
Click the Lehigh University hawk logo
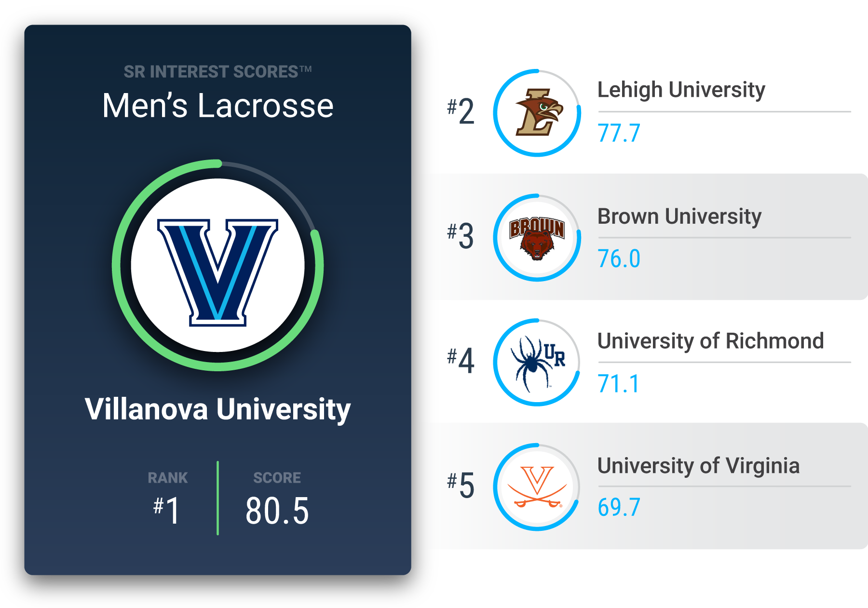coord(539,112)
